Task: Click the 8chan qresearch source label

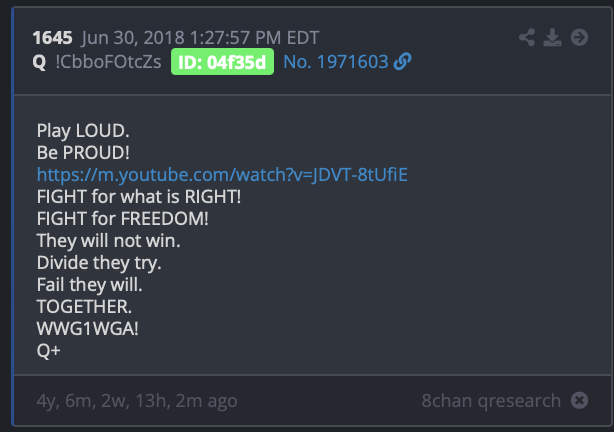Action: [x=491, y=401]
